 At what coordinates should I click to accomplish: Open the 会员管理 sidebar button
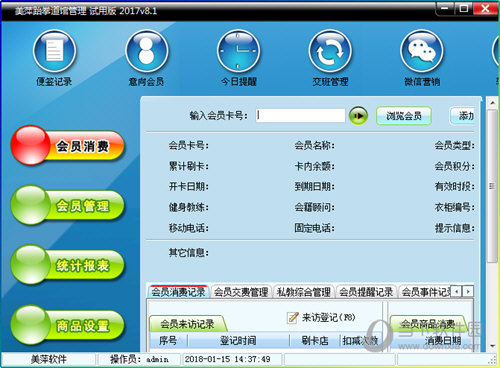tap(68, 205)
